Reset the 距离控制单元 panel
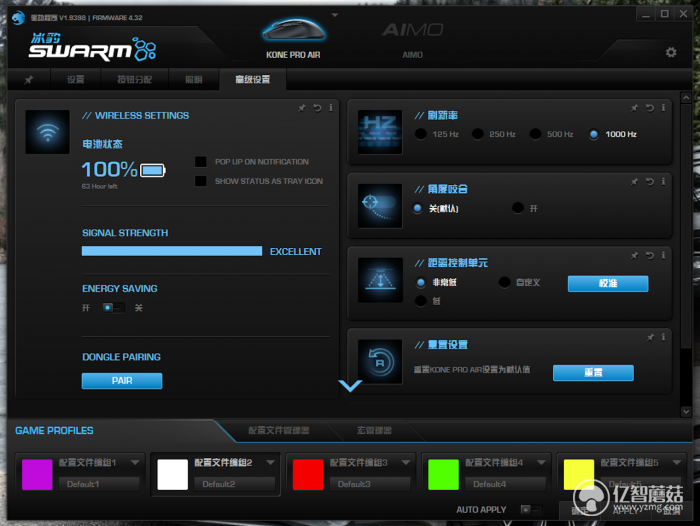 click(x=650, y=255)
